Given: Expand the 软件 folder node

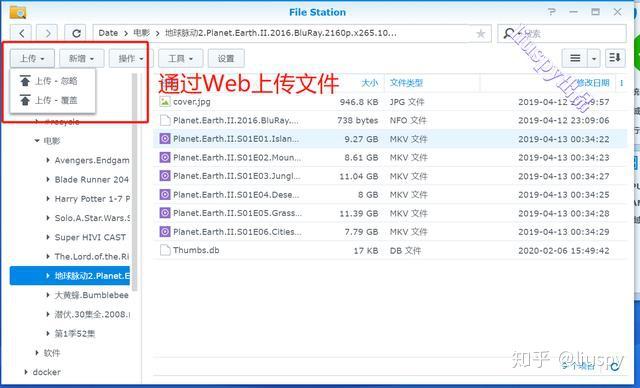Looking at the screenshot, I should (37, 353).
